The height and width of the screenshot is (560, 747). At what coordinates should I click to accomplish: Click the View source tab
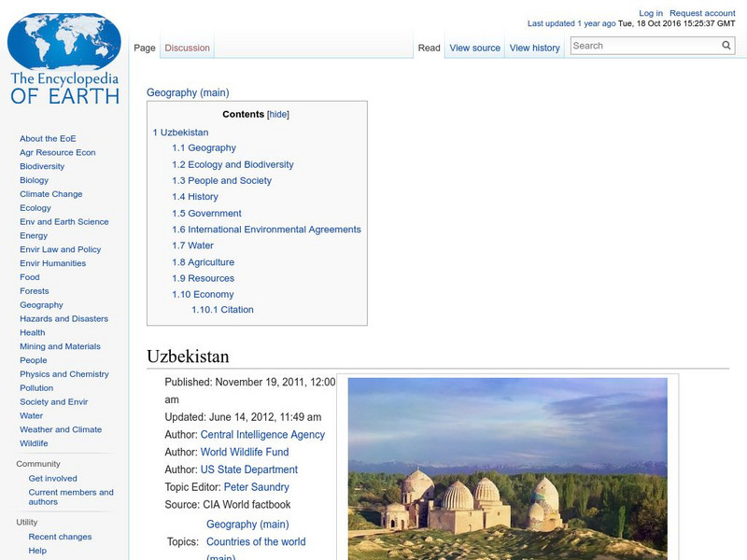click(474, 47)
